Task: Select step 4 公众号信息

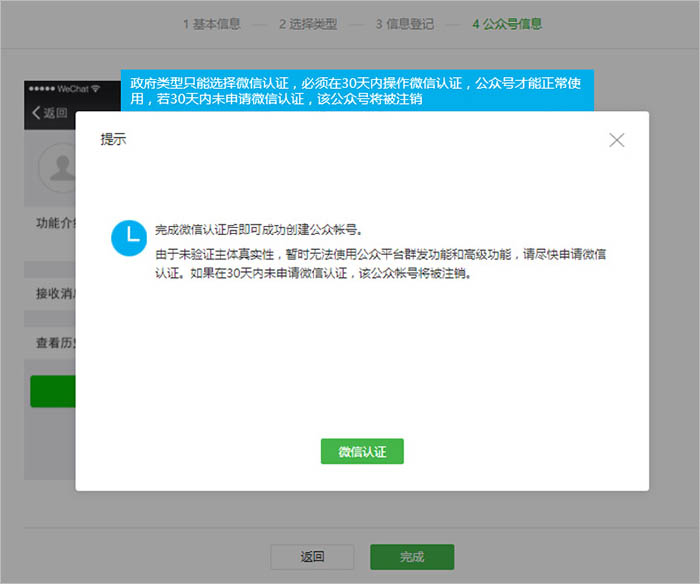Action: coord(507,24)
